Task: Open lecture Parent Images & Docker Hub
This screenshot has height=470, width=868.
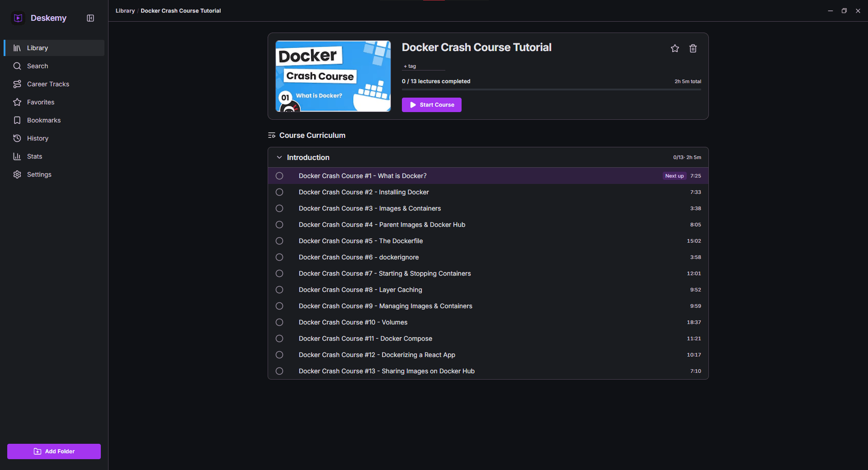Action: click(382, 225)
